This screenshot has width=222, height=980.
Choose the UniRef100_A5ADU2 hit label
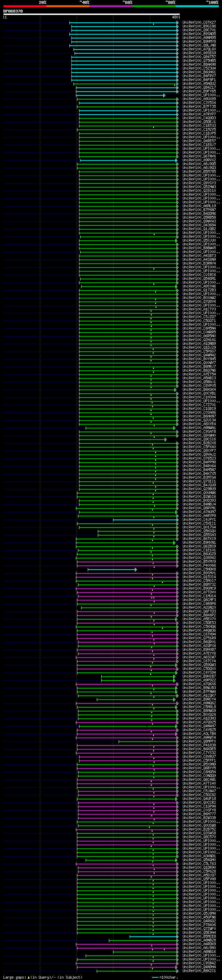pyautogui.click(x=199, y=84)
